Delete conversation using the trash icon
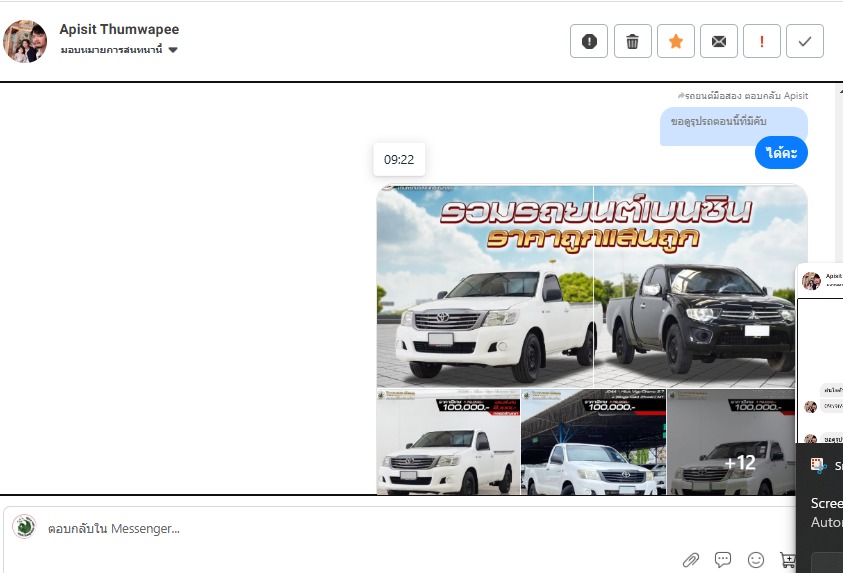Image resolution: width=843 pixels, height=573 pixels. 632,41
